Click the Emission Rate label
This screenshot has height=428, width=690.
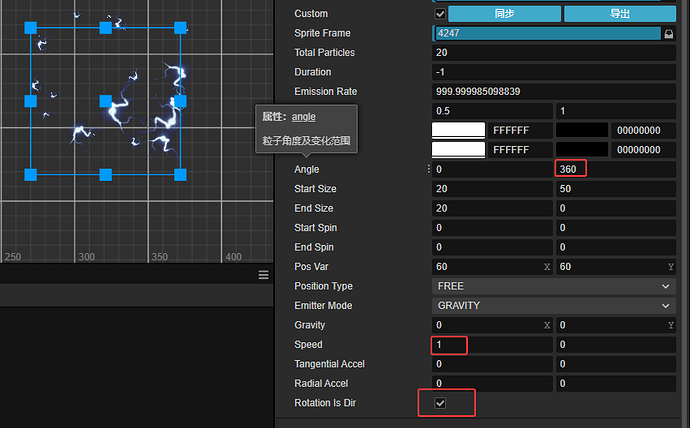point(326,91)
